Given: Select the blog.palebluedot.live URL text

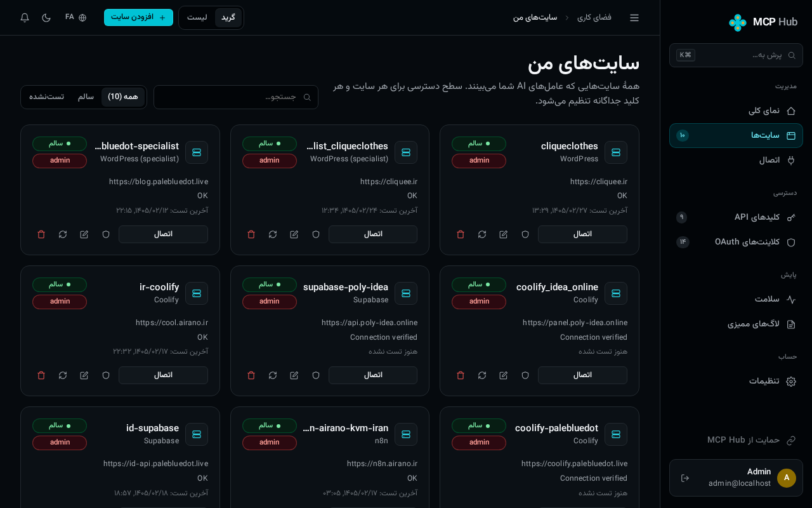Looking at the screenshot, I should (x=159, y=182).
